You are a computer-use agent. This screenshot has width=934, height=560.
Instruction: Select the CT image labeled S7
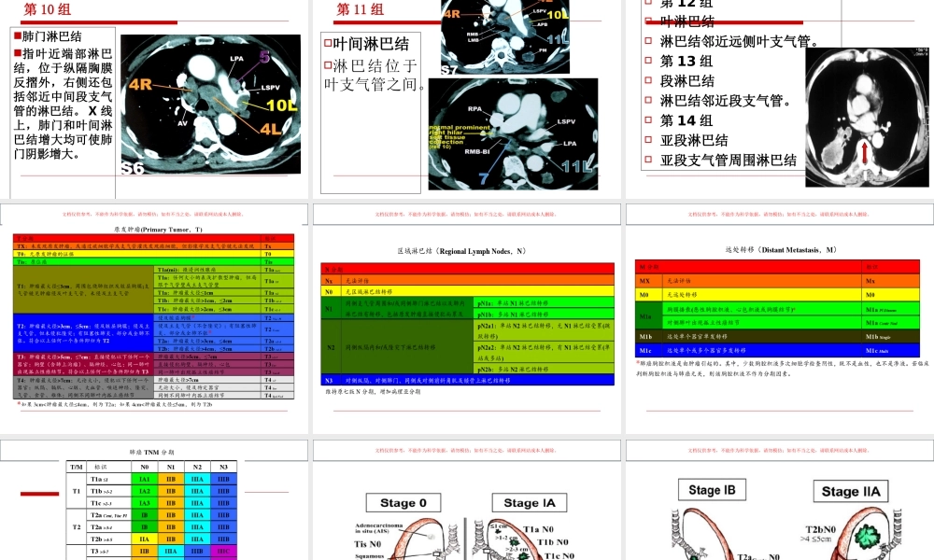(505, 37)
